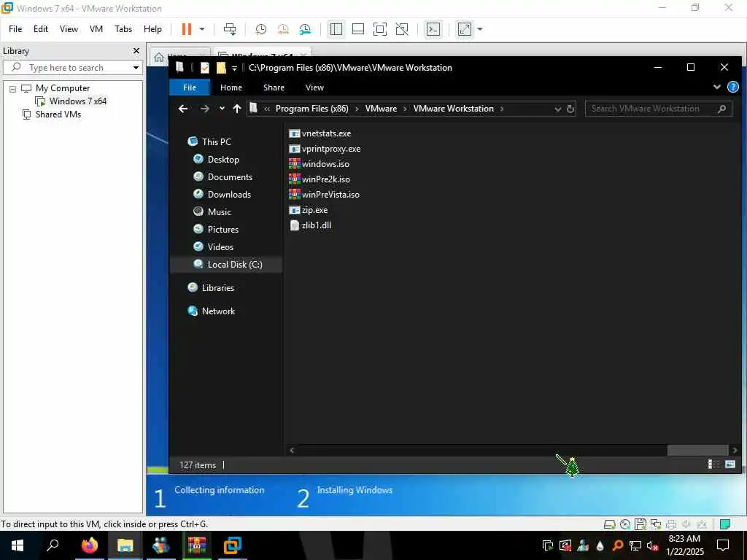Switch to details view layout

pyautogui.click(x=713, y=464)
